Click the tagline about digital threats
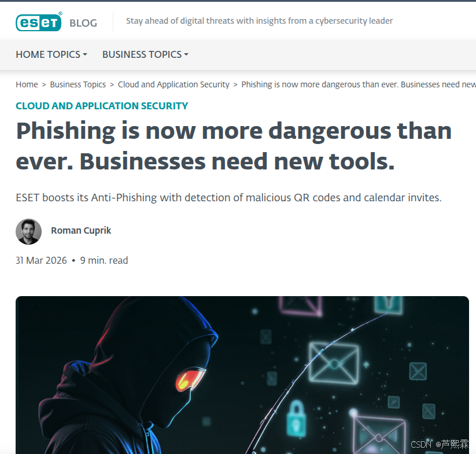The width and height of the screenshot is (476, 454). tap(259, 21)
